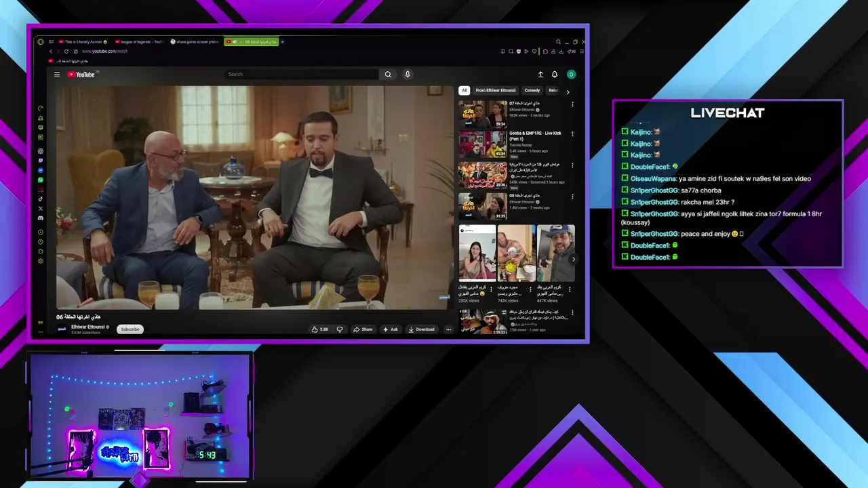Open the episode 08 video thumbnail
Viewport: 868px width, 488px height.
pyautogui.click(x=483, y=206)
